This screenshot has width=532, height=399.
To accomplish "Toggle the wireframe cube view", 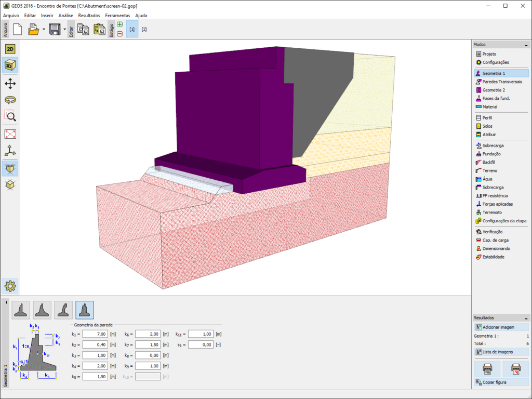I will (10, 184).
